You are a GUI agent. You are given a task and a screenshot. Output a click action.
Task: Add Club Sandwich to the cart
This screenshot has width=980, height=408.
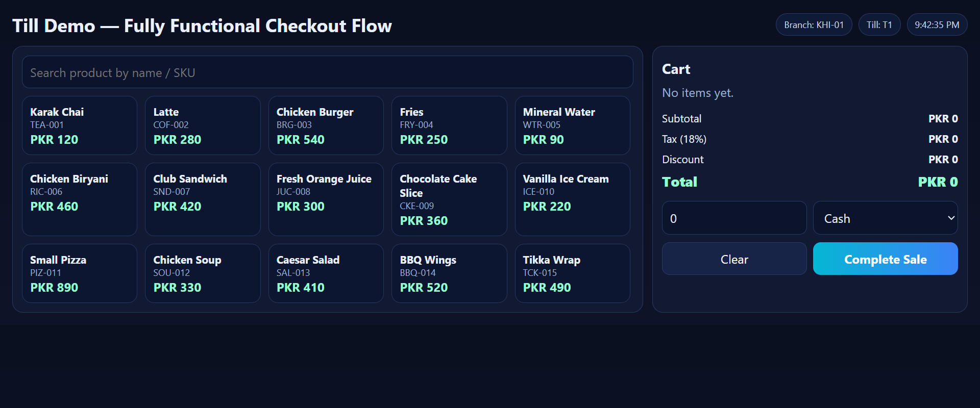click(x=203, y=199)
